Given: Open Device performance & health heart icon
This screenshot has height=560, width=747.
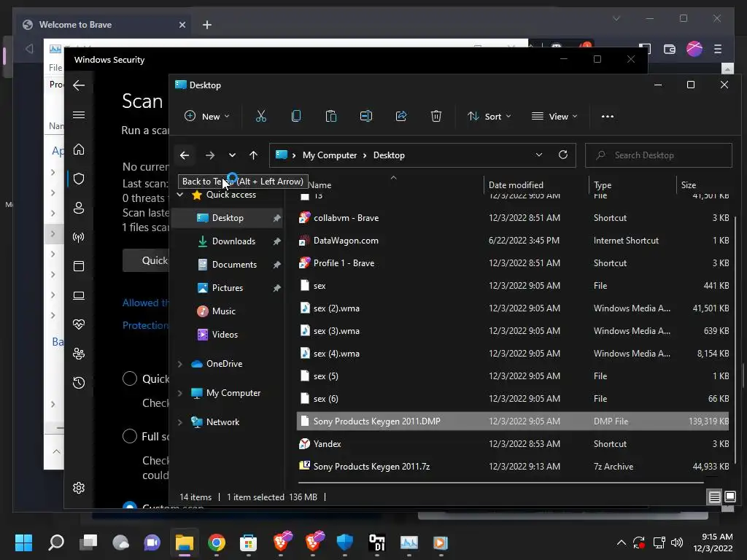Looking at the screenshot, I should 79,324.
